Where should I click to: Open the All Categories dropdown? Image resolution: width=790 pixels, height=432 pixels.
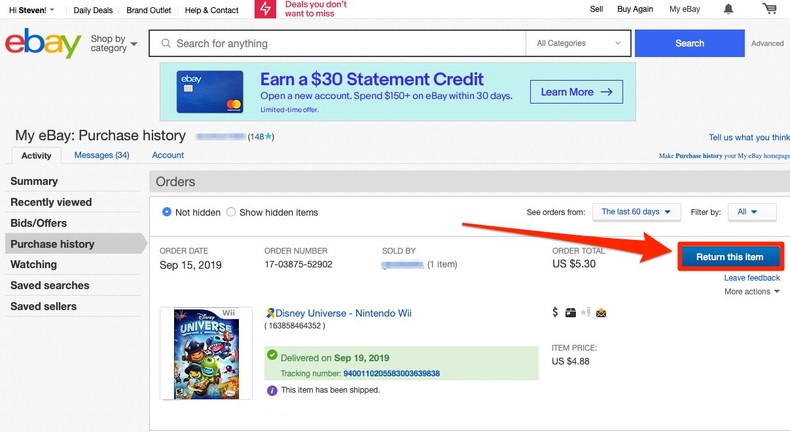point(579,44)
